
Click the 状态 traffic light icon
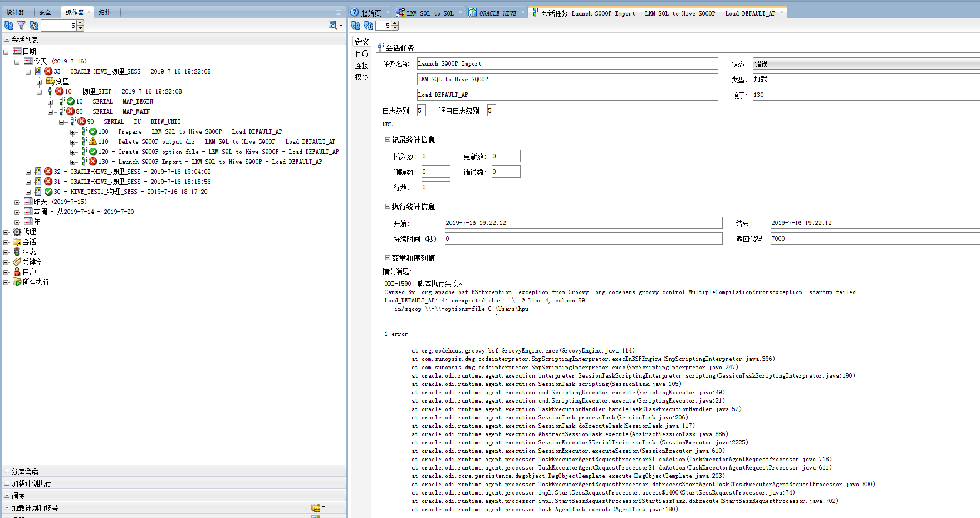pyautogui.click(x=17, y=252)
